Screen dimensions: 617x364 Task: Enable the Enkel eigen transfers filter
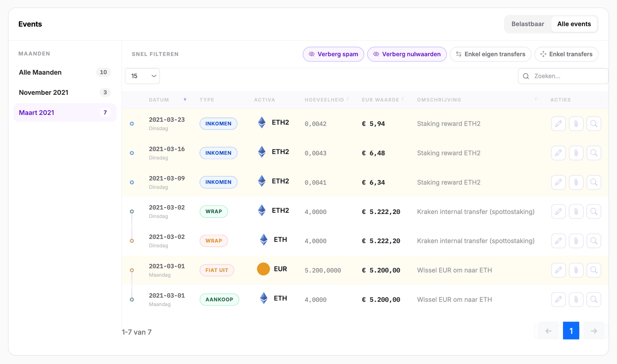tap(491, 54)
